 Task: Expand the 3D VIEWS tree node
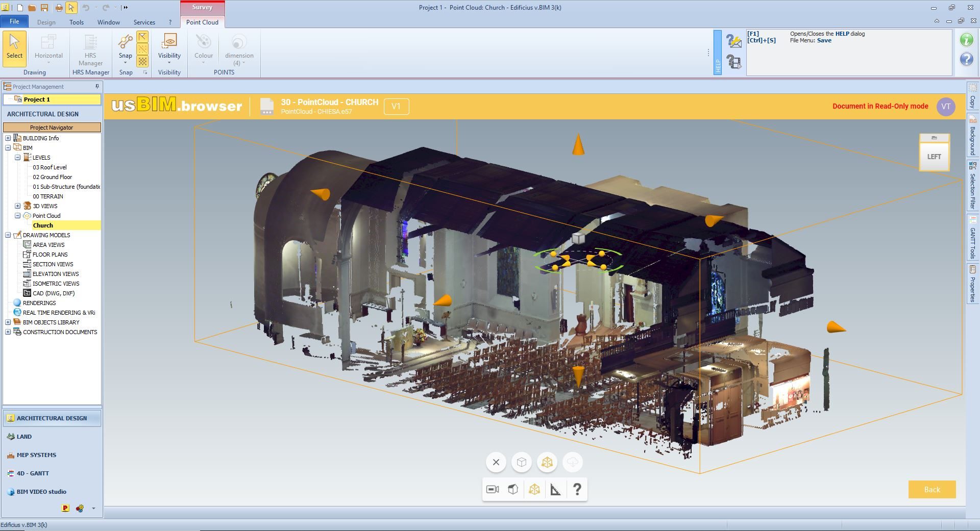18,206
